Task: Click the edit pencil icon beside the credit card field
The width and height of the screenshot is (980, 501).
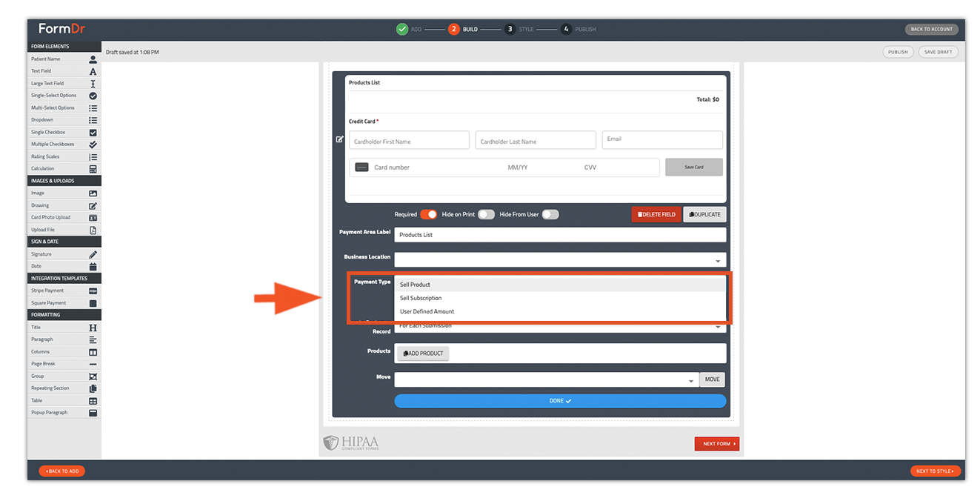Action: [340, 139]
